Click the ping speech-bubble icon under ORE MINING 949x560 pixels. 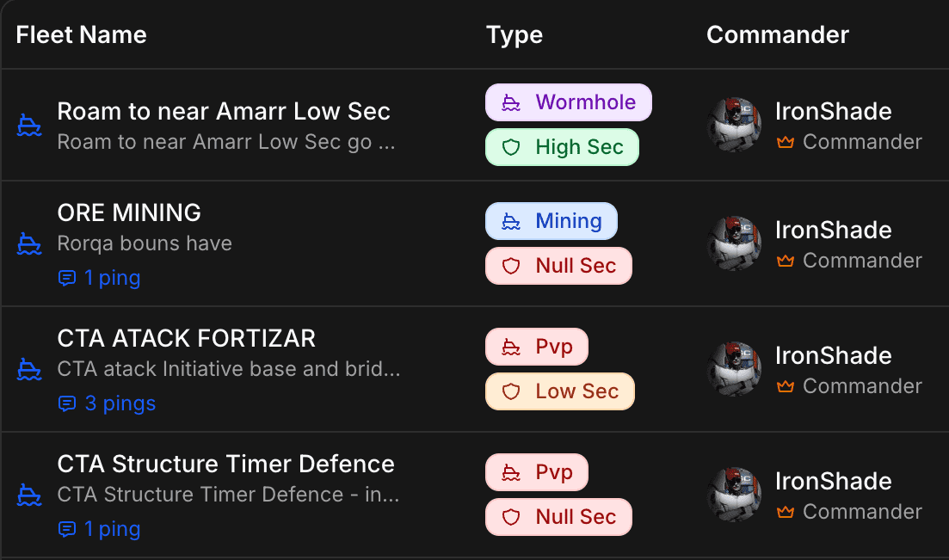(68, 277)
